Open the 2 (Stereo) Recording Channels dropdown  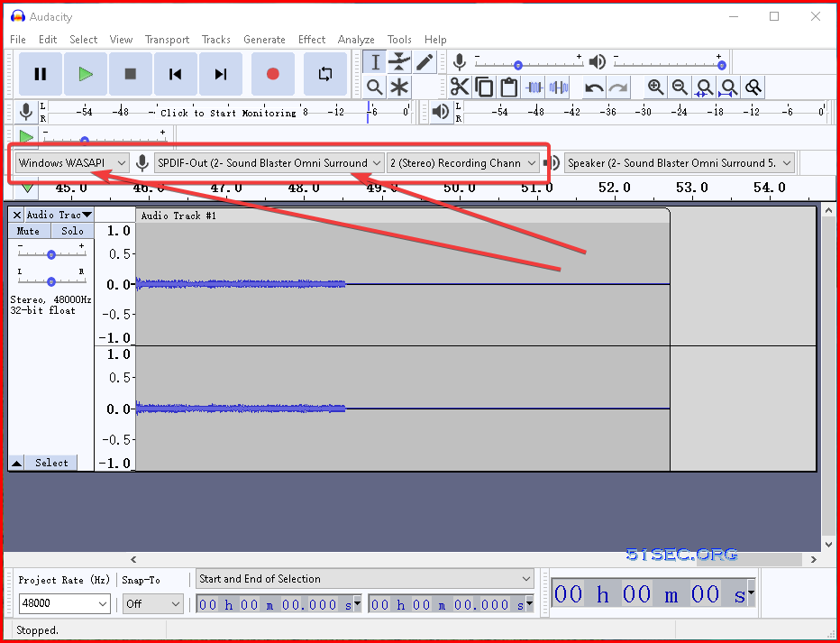tap(463, 163)
